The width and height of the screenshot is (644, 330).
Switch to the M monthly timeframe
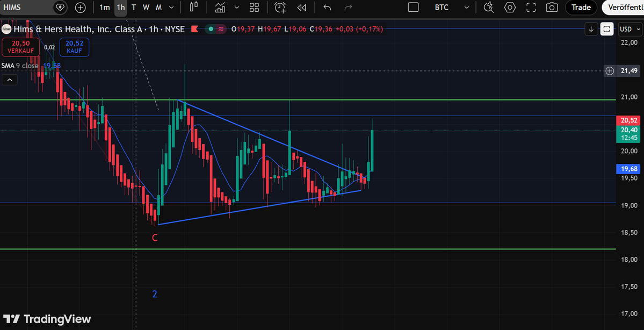159,8
